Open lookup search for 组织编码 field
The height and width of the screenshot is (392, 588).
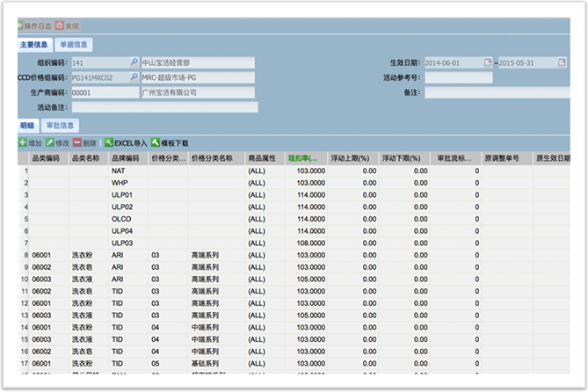pyautogui.click(x=134, y=63)
